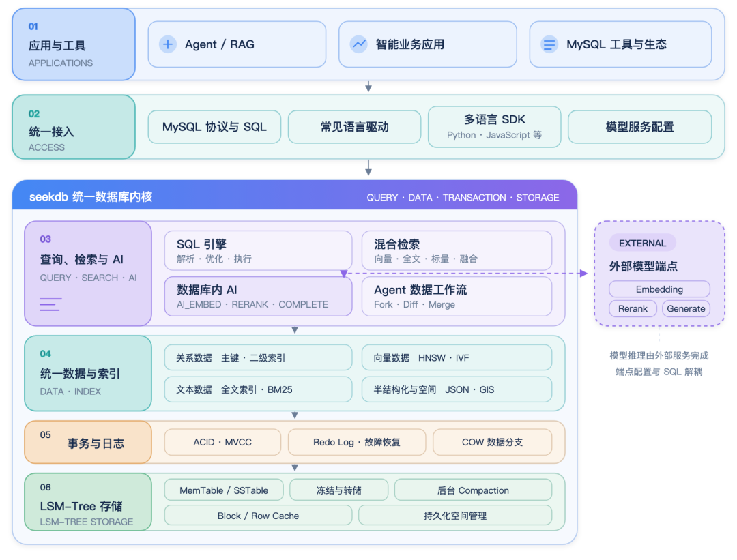Click the 端点配置与 SQL 解耦 caption
The image size is (737, 560).
[659, 372]
